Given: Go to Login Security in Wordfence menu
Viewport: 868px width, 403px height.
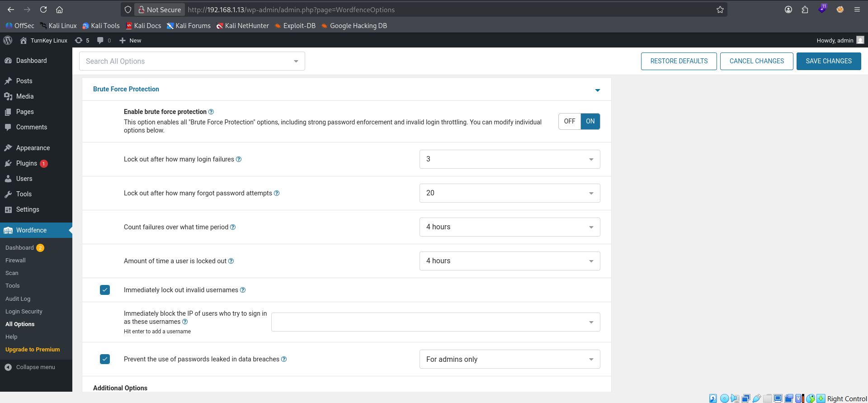Looking at the screenshot, I should click(24, 312).
